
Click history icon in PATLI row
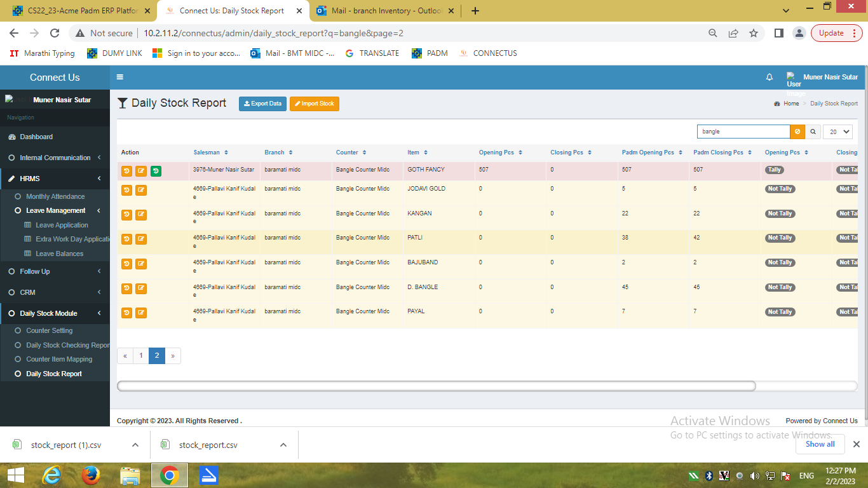126,239
